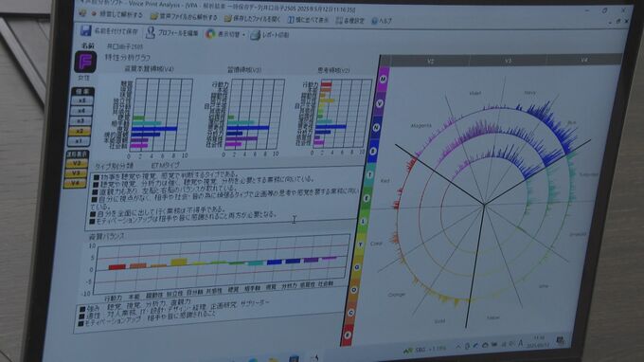Toggle the V3 waveform display button
Image resolution: width=644 pixels, height=362 pixels.
click(76, 173)
